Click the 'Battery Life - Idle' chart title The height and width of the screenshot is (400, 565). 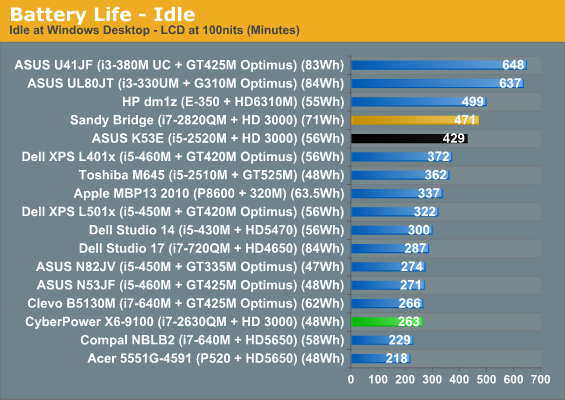(102, 15)
